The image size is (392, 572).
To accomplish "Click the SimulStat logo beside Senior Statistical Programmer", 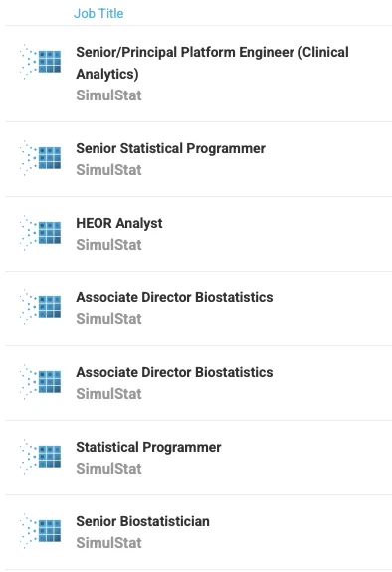I will pos(41,158).
